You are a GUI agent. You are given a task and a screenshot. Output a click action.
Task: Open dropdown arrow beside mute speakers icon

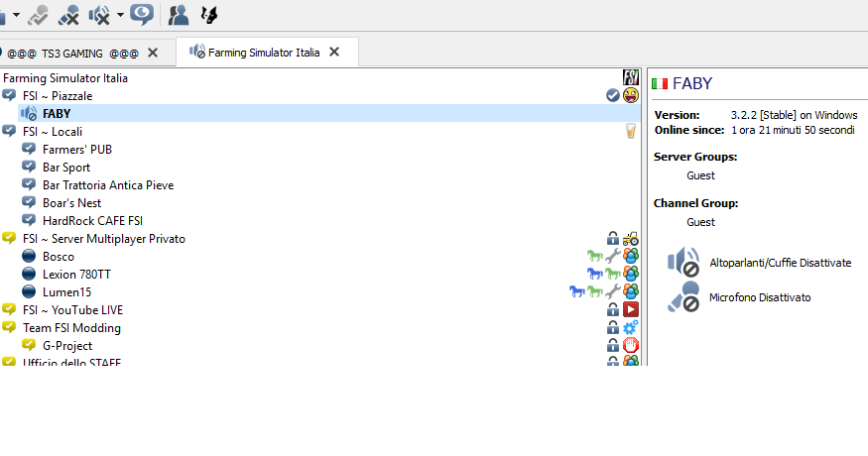[x=120, y=15]
